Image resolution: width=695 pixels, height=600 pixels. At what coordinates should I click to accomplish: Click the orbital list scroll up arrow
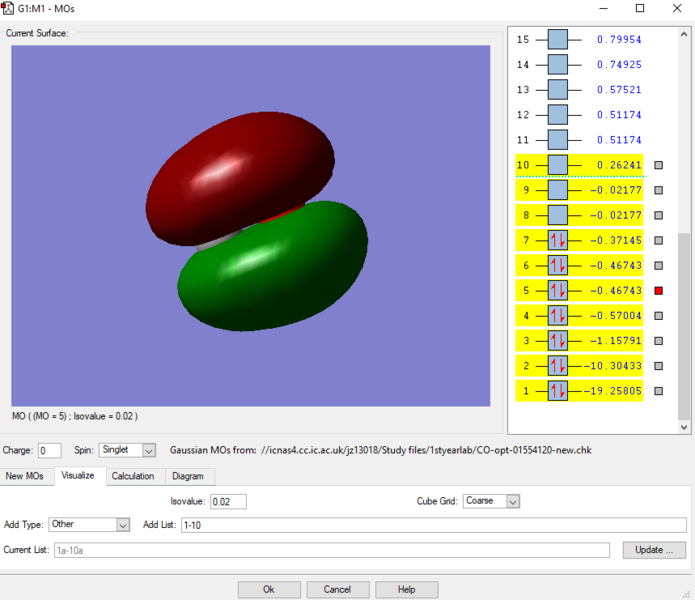[x=684, y=34]
